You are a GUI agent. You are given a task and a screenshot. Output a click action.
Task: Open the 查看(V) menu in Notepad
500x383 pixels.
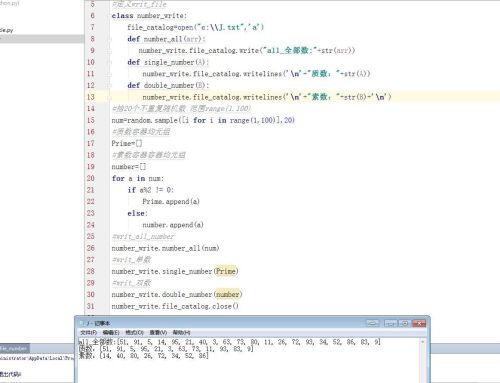pos(158,332)
